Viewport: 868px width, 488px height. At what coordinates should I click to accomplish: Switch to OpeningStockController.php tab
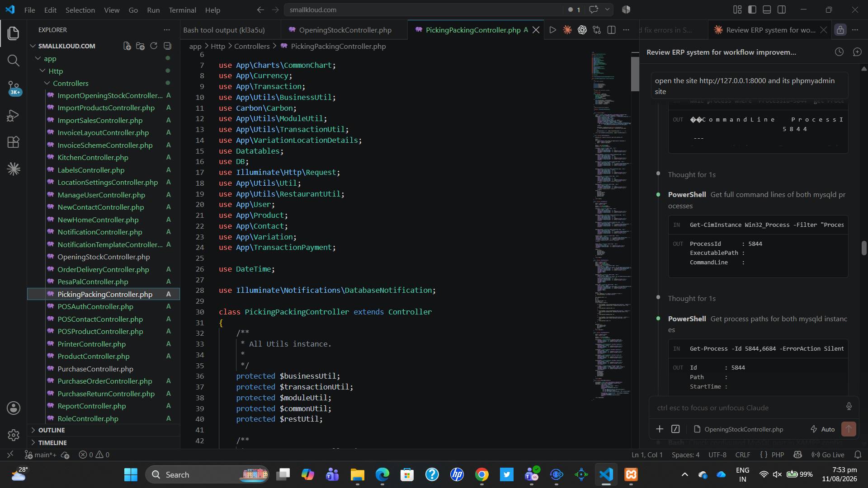point(345,30)
